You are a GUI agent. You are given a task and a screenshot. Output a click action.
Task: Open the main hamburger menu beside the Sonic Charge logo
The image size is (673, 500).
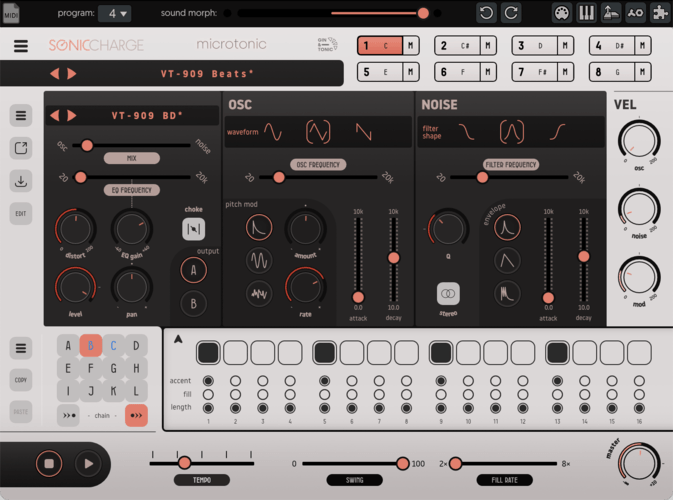pos(21,45)
